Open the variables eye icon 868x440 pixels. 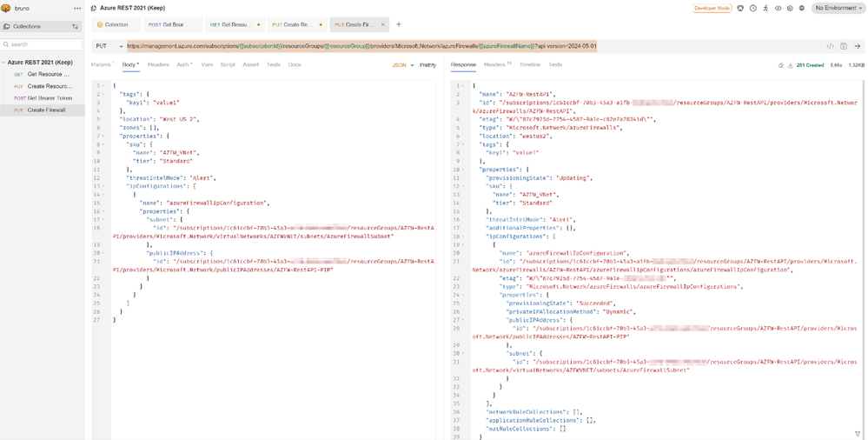(x=778, y=9)
